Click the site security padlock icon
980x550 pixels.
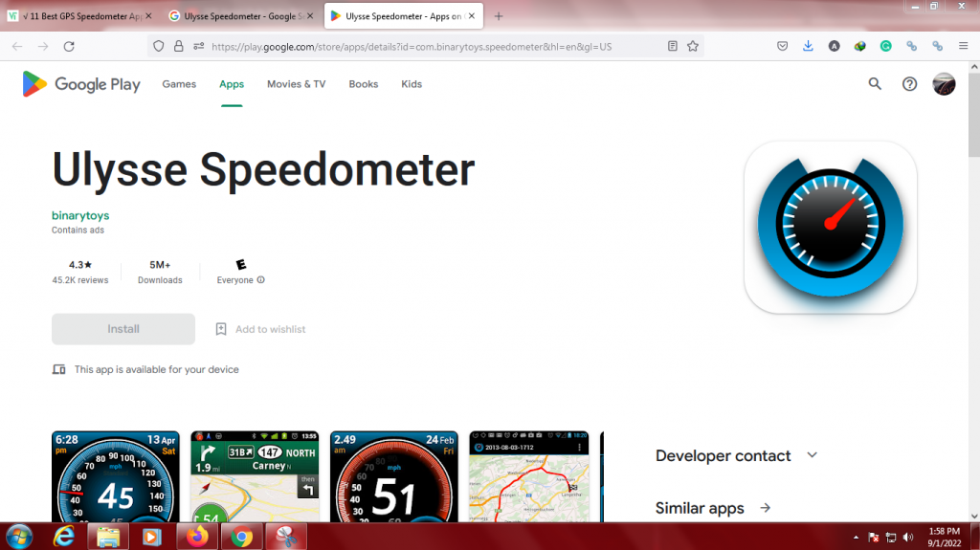tap(179, 46)
